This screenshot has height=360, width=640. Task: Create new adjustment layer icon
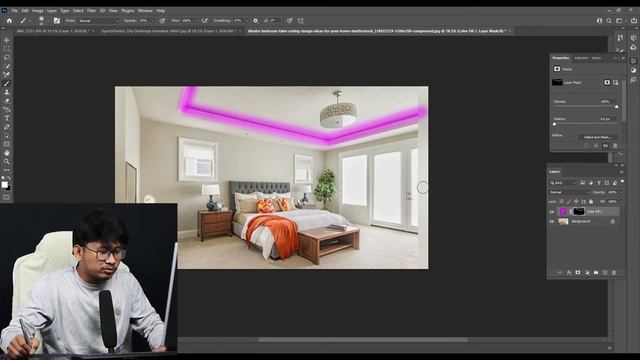pyautogui.click(x=587, y=273)
